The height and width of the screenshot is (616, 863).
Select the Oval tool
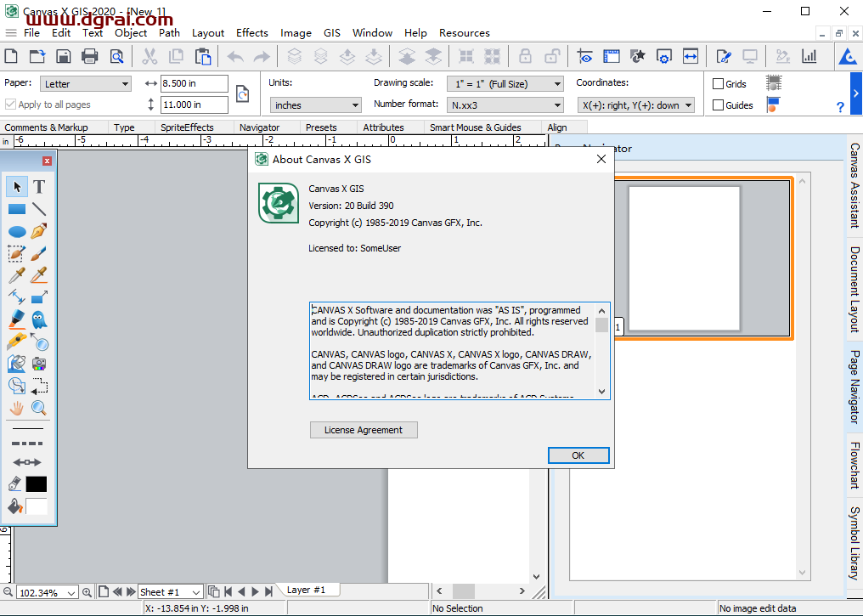(17, 231)
